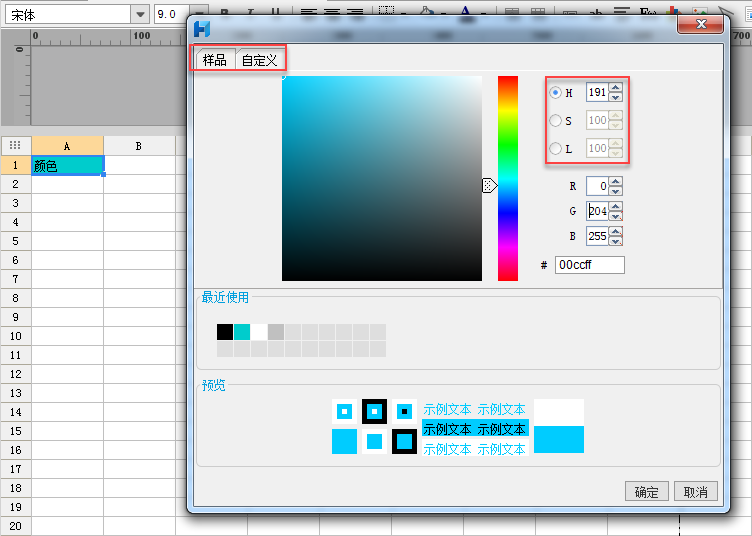The height and width of the screenshot is (536, 752).
Task: Increase the G value with up arrow
Action: (x=616, y=207)
